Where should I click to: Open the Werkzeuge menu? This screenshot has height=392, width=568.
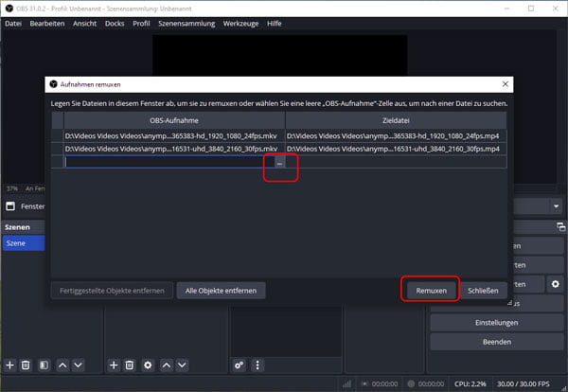[x=240, y=24]
